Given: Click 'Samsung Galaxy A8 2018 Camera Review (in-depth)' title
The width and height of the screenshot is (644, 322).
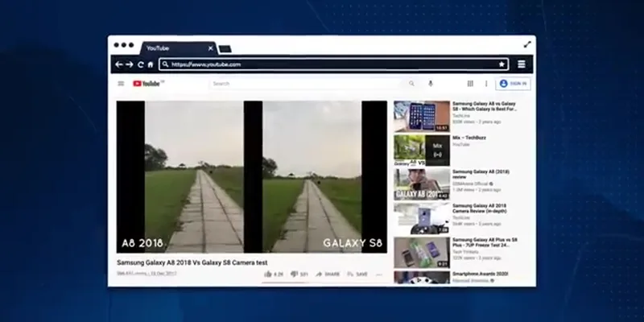Looking at the screenshot, I should click(479, 208).
